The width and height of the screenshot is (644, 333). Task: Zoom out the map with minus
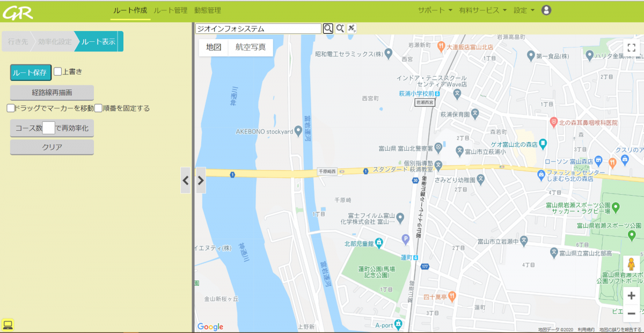[631, 313]
